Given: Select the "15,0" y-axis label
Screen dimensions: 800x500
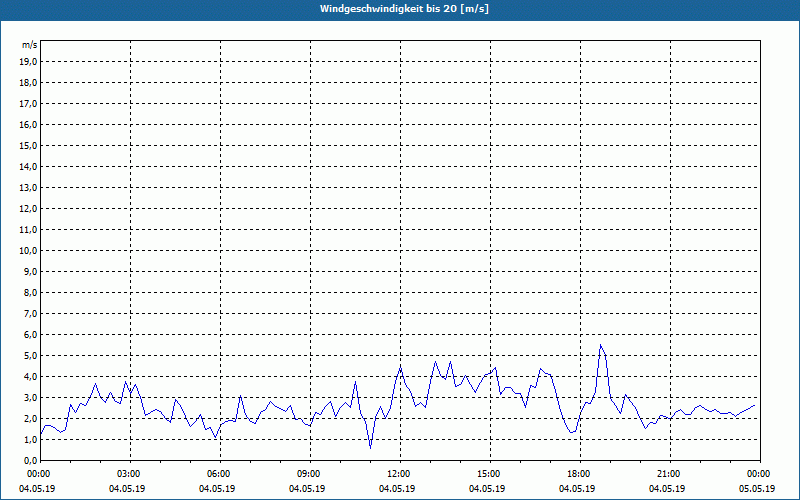Looking at the screenshot, I should 28,145.
